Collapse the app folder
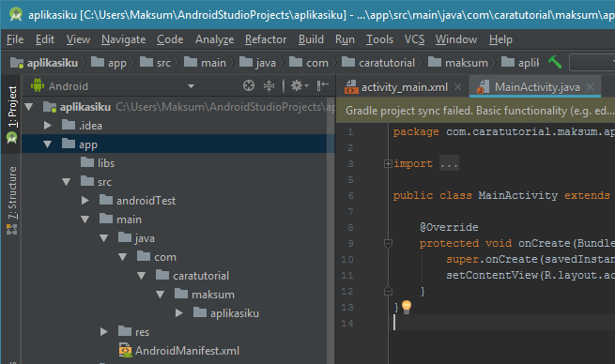Image resolution: width=615 pixels, height=364 pixels. point(48,144)
